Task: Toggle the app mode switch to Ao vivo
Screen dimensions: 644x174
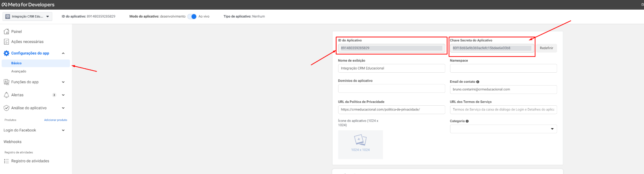Action: click(192, 16)
